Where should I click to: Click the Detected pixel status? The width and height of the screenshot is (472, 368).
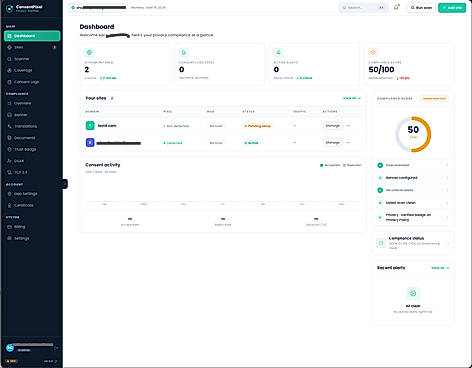(x=173, y=143)
